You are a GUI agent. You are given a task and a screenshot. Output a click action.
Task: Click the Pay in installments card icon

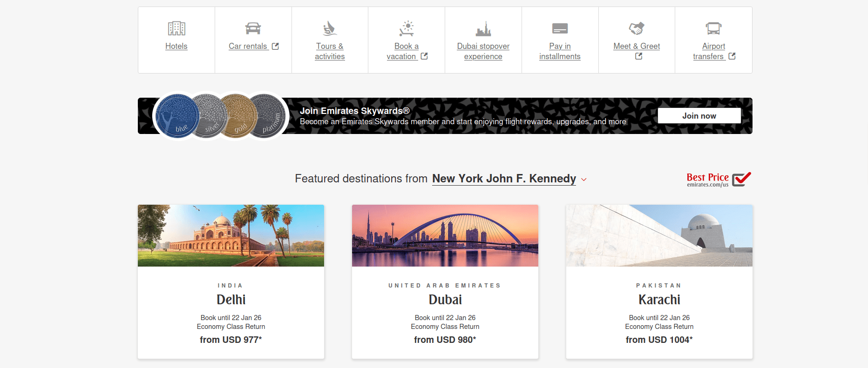click(560, 28)
